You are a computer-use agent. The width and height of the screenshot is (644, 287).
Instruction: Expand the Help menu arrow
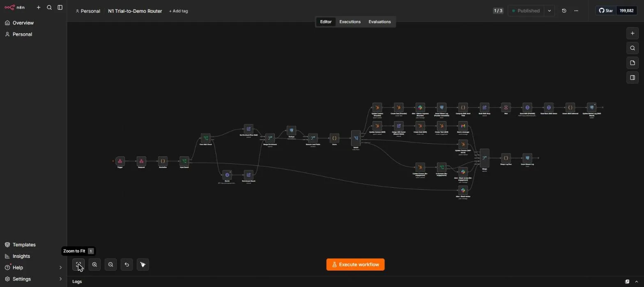click(x=60, y=268)
